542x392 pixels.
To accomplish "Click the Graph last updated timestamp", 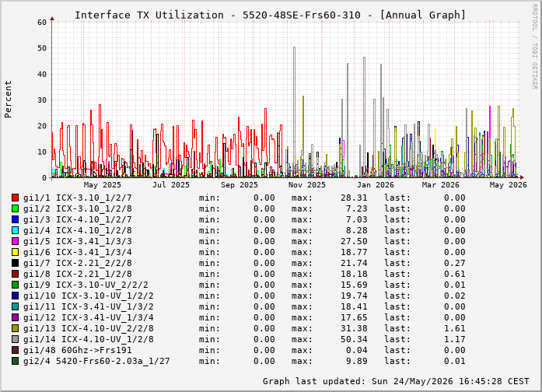I will tap(396, 381).
